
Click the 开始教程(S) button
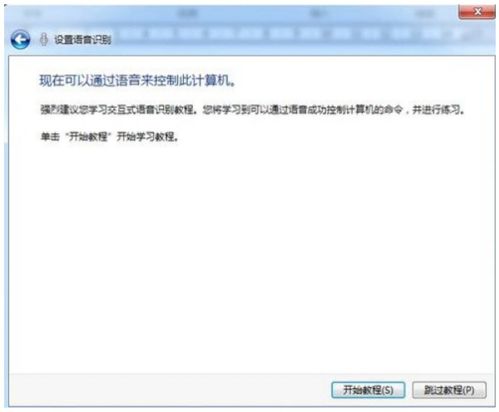pos(368,390)
